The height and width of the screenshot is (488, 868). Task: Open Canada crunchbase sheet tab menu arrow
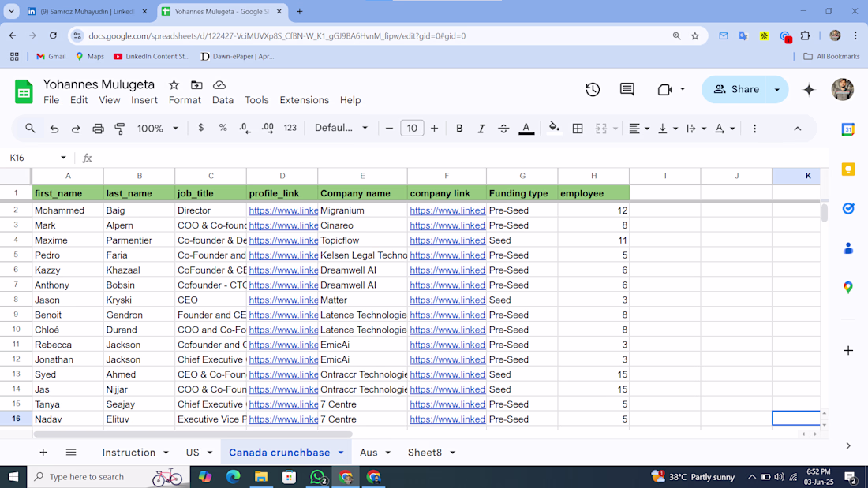[341, 453]
